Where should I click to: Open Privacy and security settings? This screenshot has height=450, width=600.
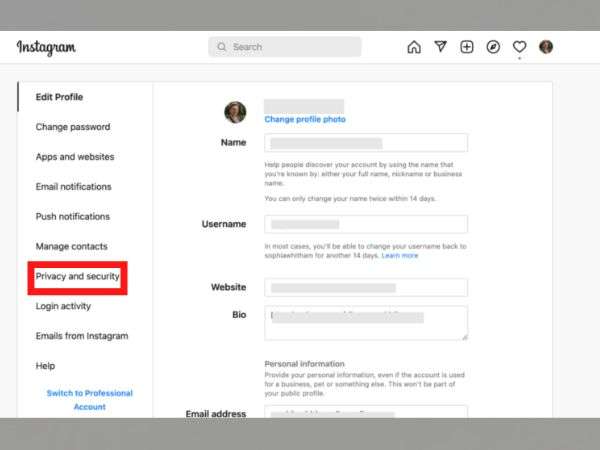[x=78, y=276]
